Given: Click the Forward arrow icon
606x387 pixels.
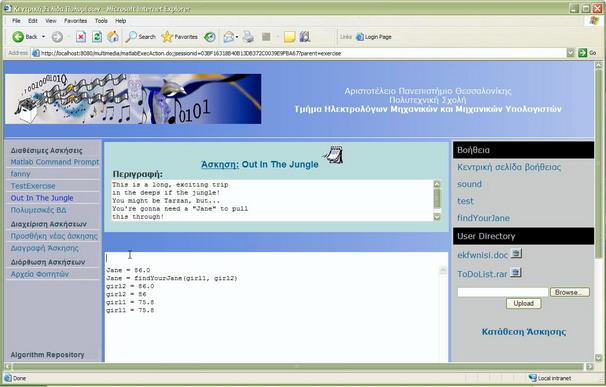Looking at the screenshot, I should pyautogui.click(x=57, y=37).
